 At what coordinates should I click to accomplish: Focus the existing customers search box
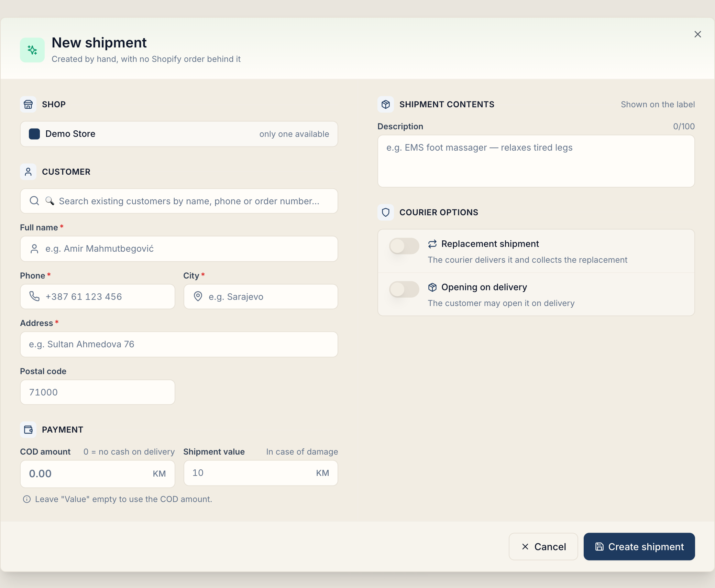(179, 201)
